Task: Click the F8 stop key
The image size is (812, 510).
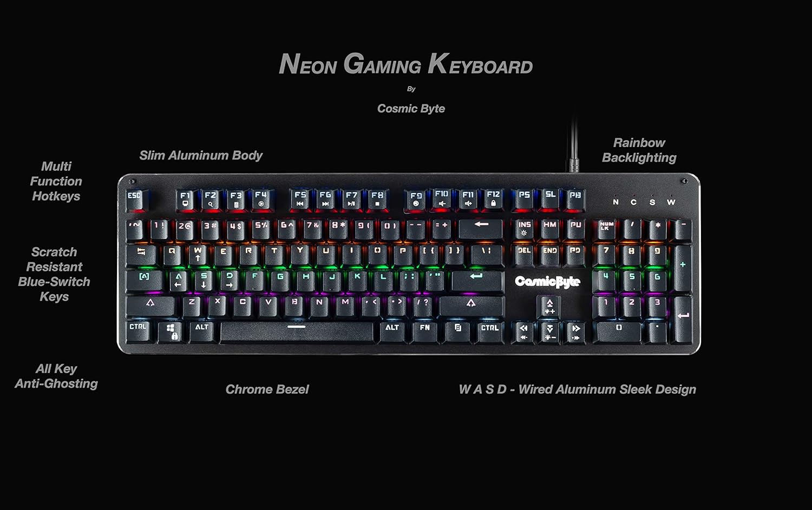Action: [x=377, y=199]
